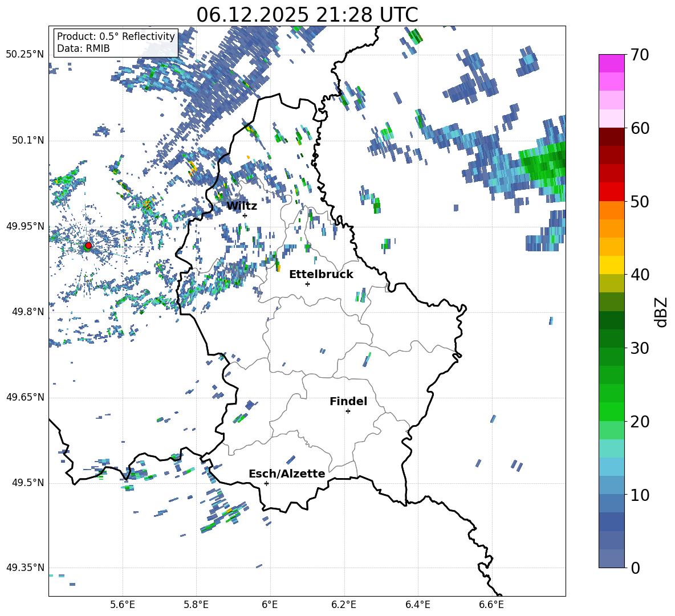The width and height of the screenshot is (675, 616).
Task: Click the colorbar label dBZ
Action: point(662,312)
